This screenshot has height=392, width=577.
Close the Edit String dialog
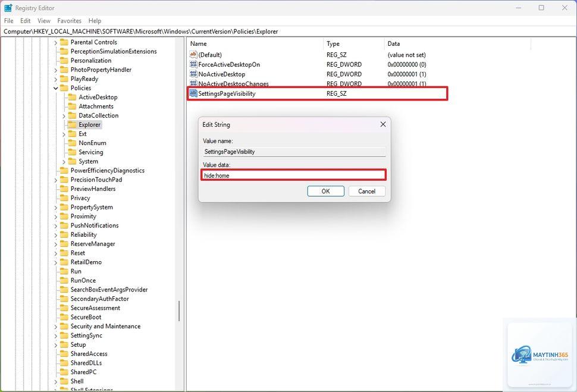[382, 124]
